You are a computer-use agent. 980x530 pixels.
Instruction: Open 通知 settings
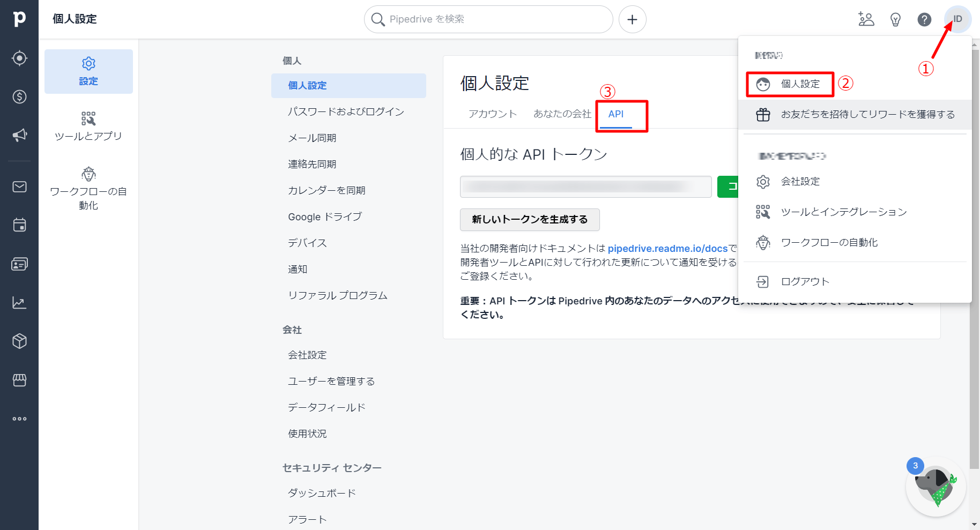point(348,270)
